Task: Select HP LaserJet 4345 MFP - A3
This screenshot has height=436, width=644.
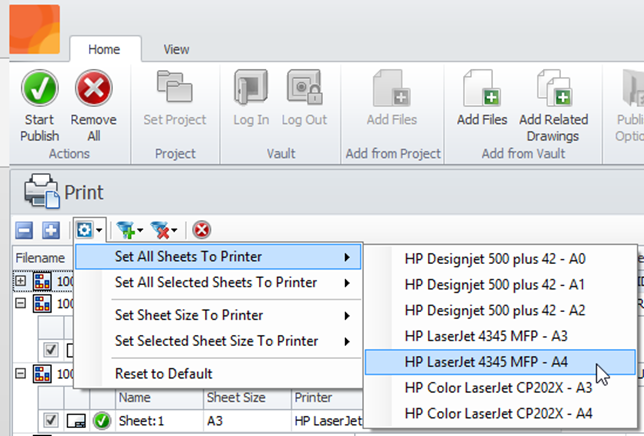Action: [500, 336]
